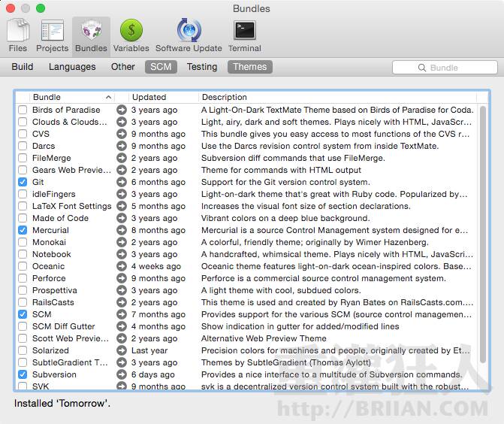
Task: Click '4 weeks ago' in Oceanic row
Action: 156,266
